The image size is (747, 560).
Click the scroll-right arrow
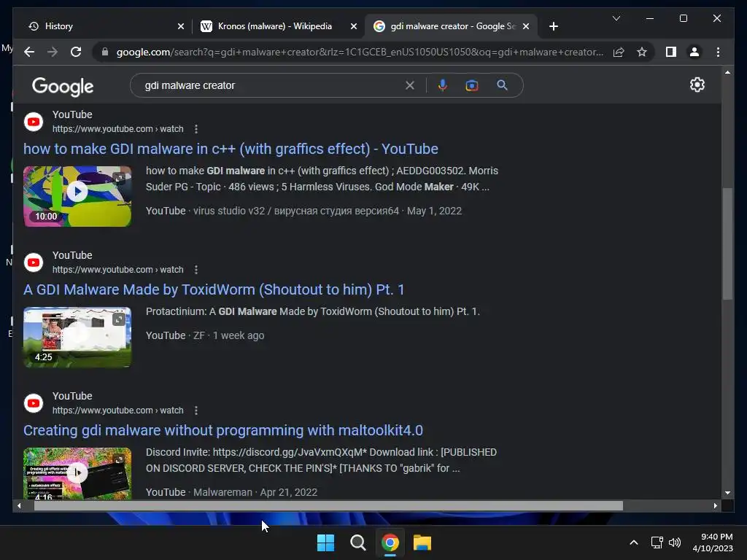[x=715, y=506]
